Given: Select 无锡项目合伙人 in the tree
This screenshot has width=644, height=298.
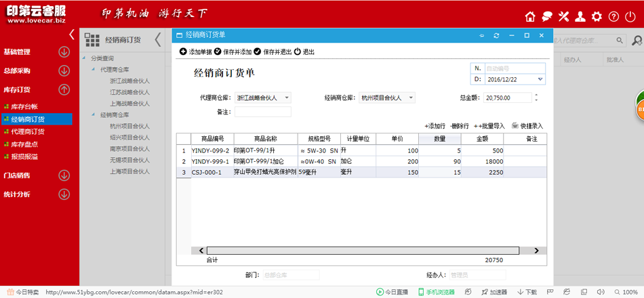Looking at the screenshot, I should click(x=129, y=160).
